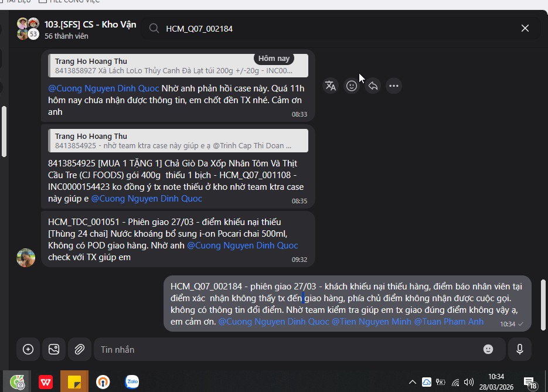The height and width of the screenshot is (392, 548).
Task: Click @Tien Nguyen Minh mention
Action: click(x=372, y=322)
